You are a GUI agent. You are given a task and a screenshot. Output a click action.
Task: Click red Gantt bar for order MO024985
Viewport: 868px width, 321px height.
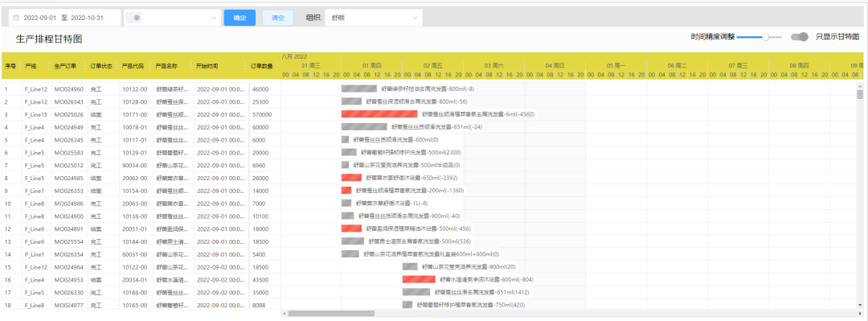coord(351,178)
